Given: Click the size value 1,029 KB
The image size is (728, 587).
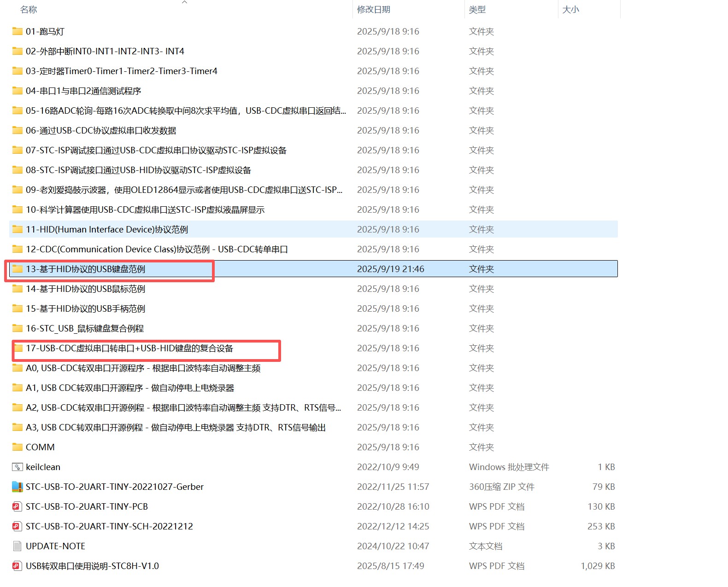Looking at the screenshot, I should (x=598, y=566).
